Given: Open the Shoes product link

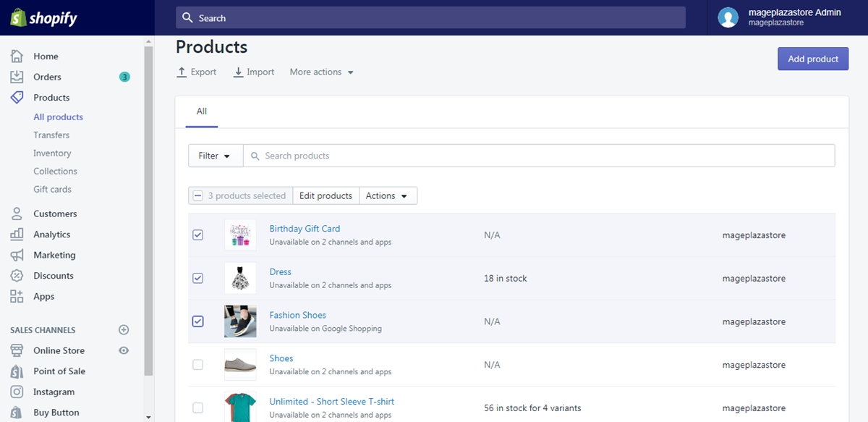Looking at the screenshot, I should 281,358.
